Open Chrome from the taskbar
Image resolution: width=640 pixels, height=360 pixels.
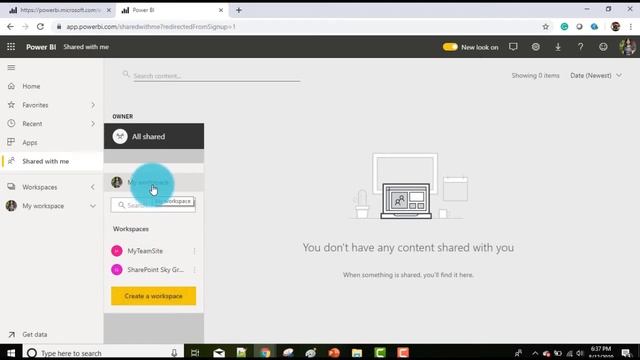click(x=265, y=353)
